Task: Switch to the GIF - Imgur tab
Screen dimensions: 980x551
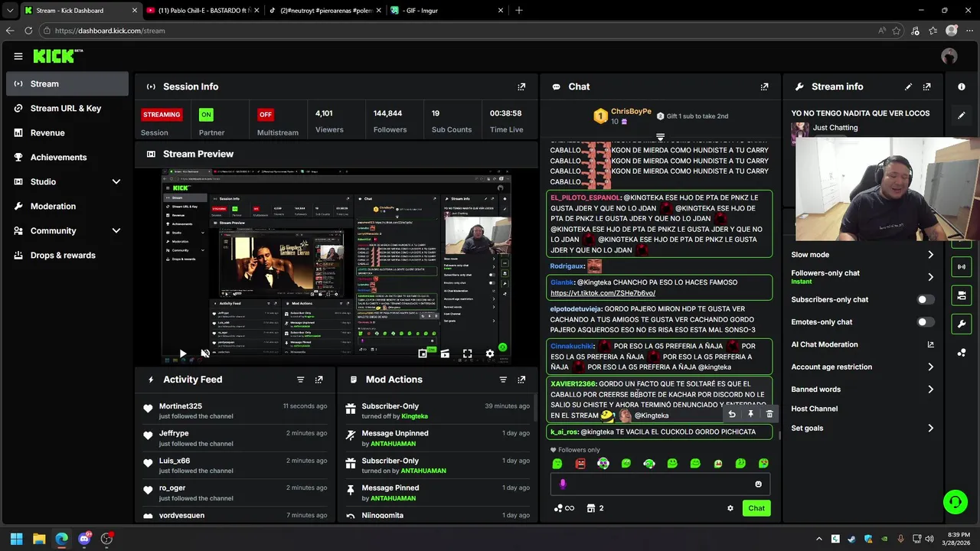Action: pos(446,11)
